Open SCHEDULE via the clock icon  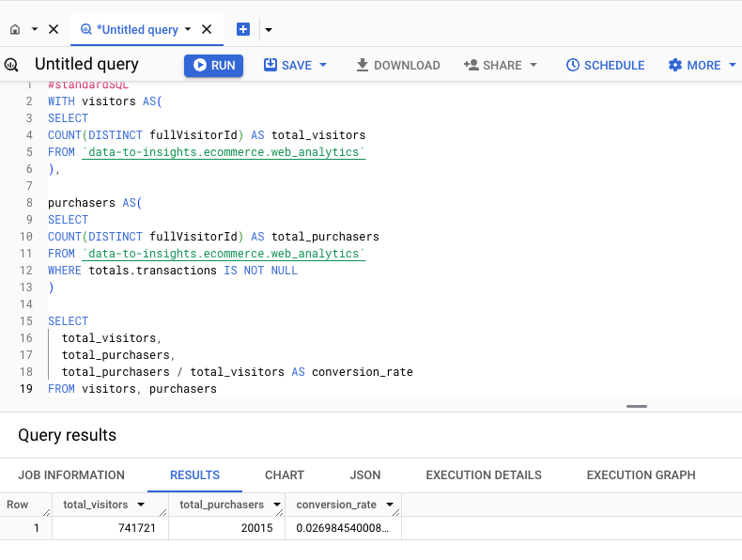(573, 65)
